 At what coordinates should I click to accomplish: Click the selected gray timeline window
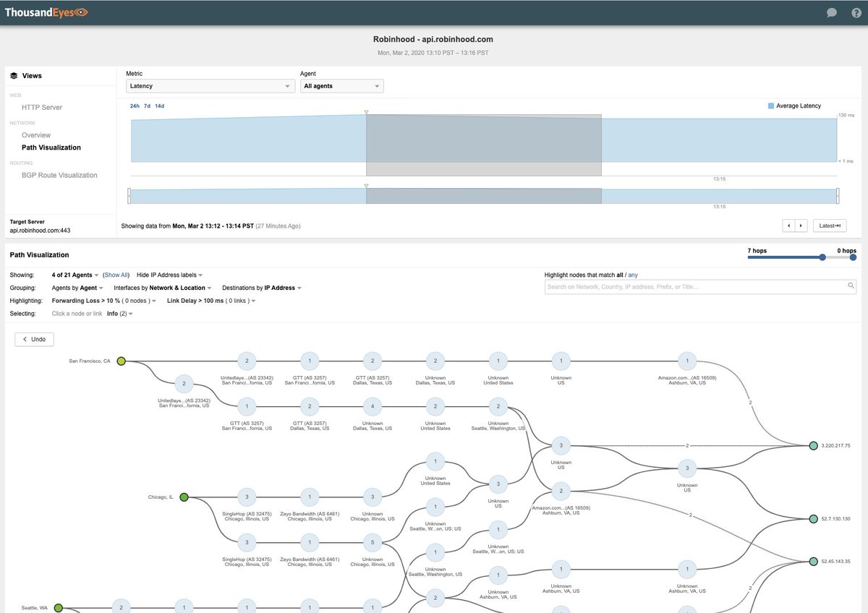484,145
